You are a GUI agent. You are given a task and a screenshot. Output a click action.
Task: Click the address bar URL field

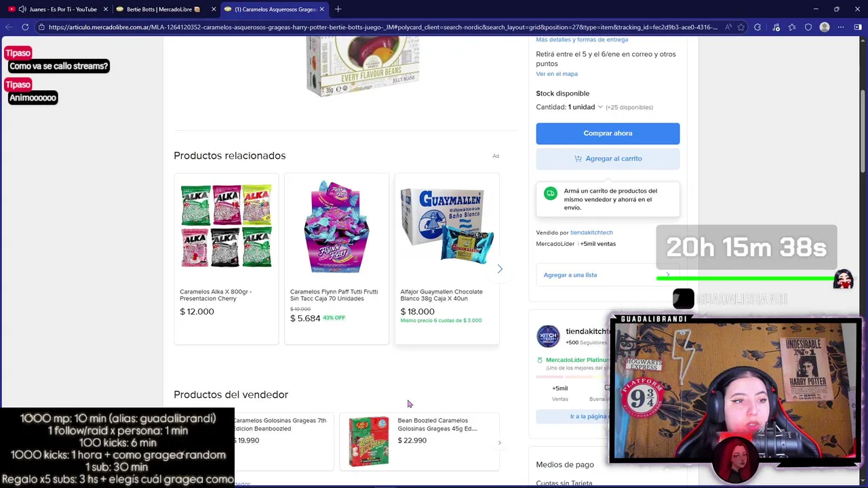point(383,27)
